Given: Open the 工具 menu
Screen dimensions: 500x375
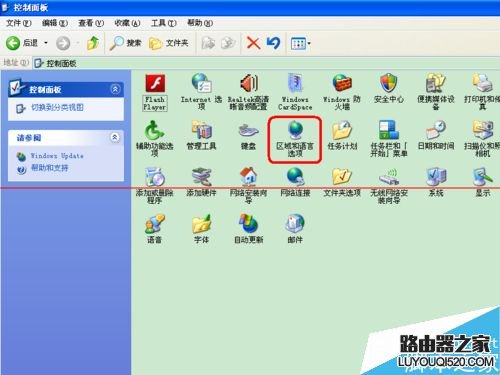Looking at the screenshot, I should coord(163,23).
